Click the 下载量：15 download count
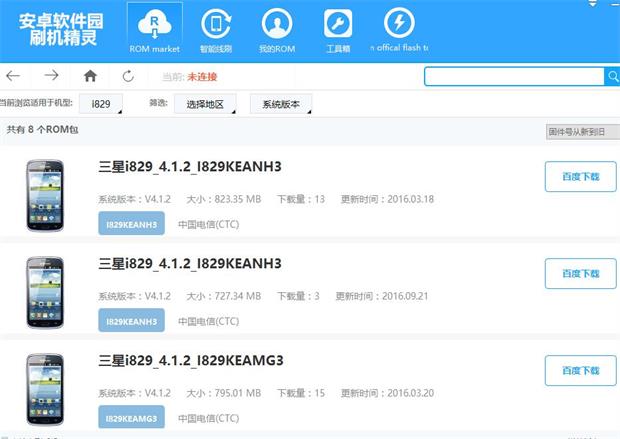The height and width of the screenshot is (439, 620). 301,393
